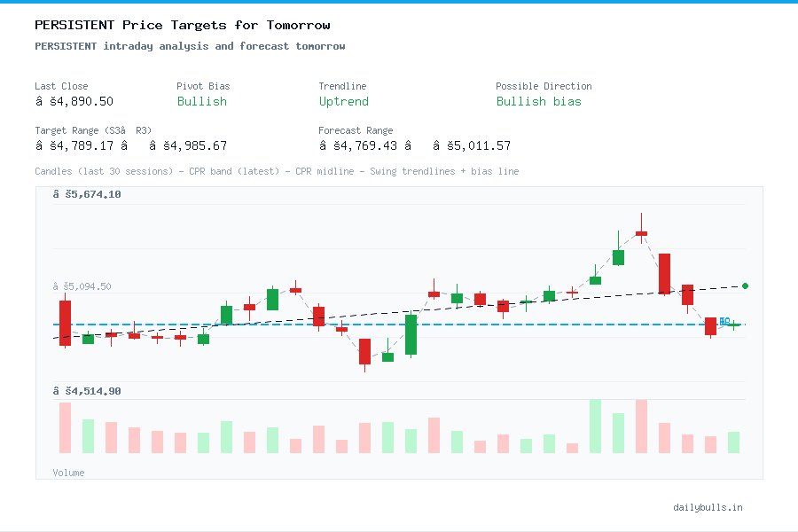Click the rightmost green volume bar
Screen dimensions: 798x532
pos(733,442)
